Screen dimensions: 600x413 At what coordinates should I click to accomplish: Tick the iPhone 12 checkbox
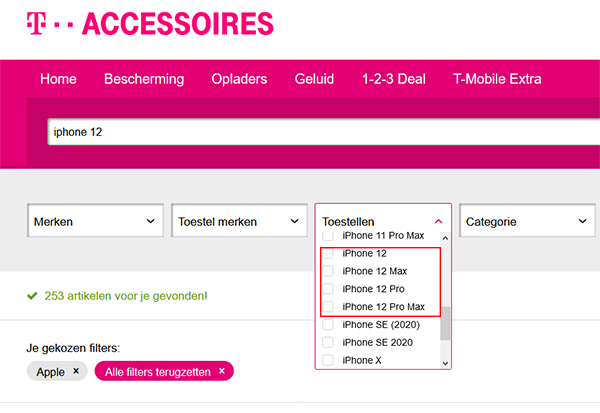[x=328, y=253]
